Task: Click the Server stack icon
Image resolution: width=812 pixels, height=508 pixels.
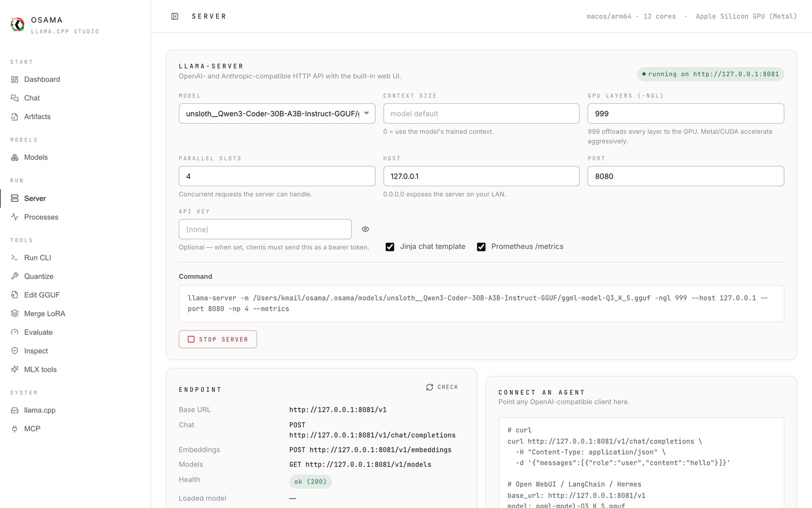Action: click(x=14, y=199)
